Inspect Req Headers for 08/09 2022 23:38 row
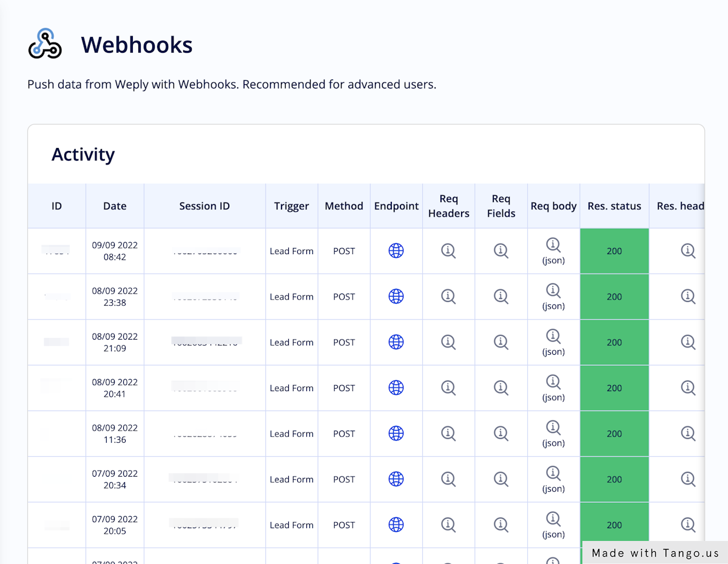Viewport: 728px width, 564px height. pos(448,297)
